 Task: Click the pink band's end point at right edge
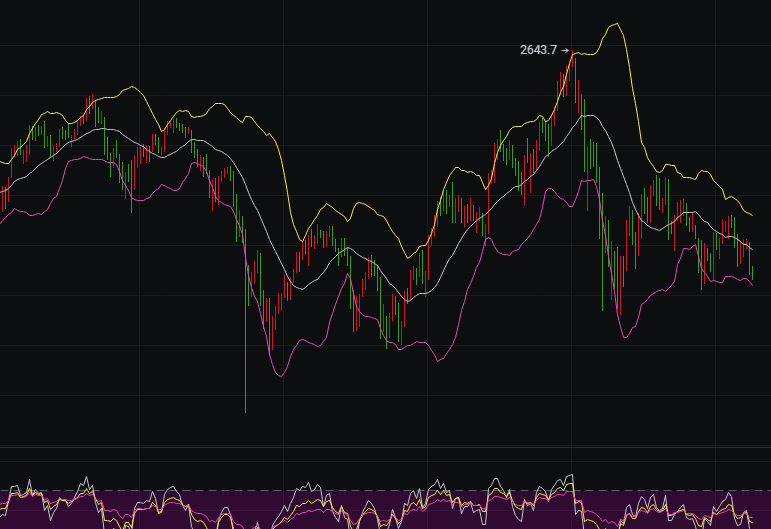coord(752,284)
